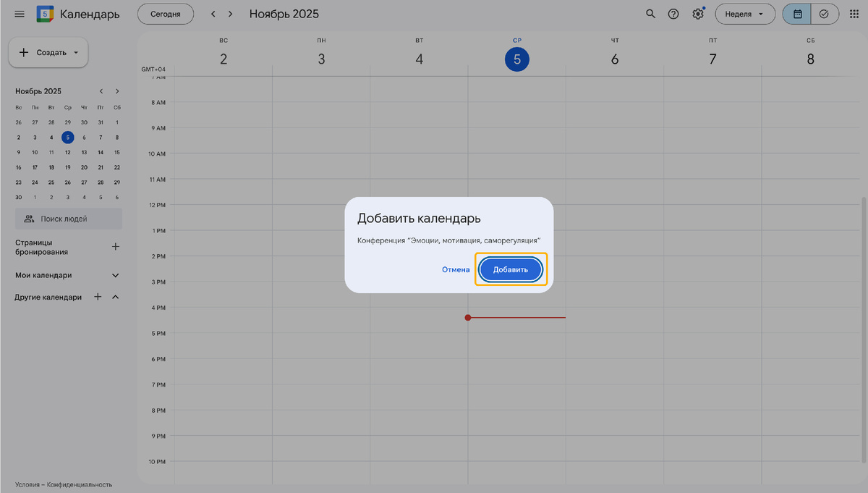Click Отмена in the dialog
Viewport: 868px width, 493px height.
tap(456, 269)
